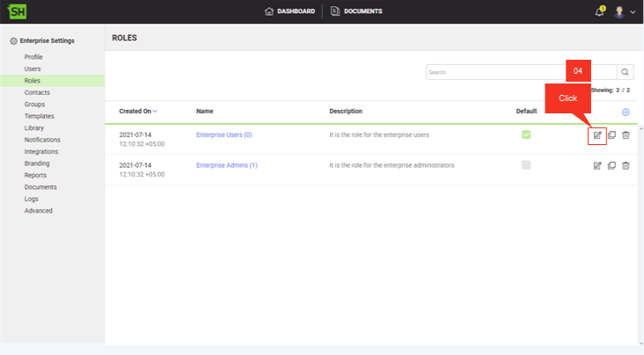Click the user avatar icon
This screenshot has height=355, width=644.
619,12
